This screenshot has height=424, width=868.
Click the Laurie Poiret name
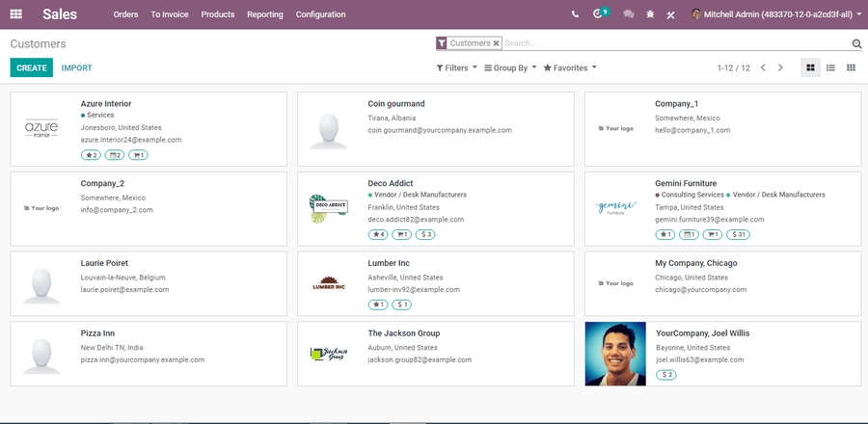pos(104,263)
